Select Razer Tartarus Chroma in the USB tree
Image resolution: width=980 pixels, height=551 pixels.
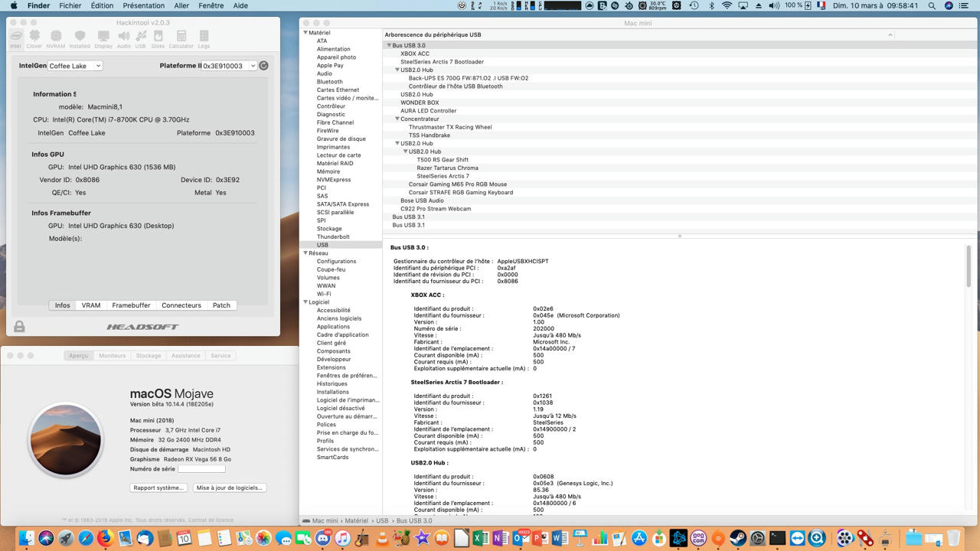pos(447,168)
